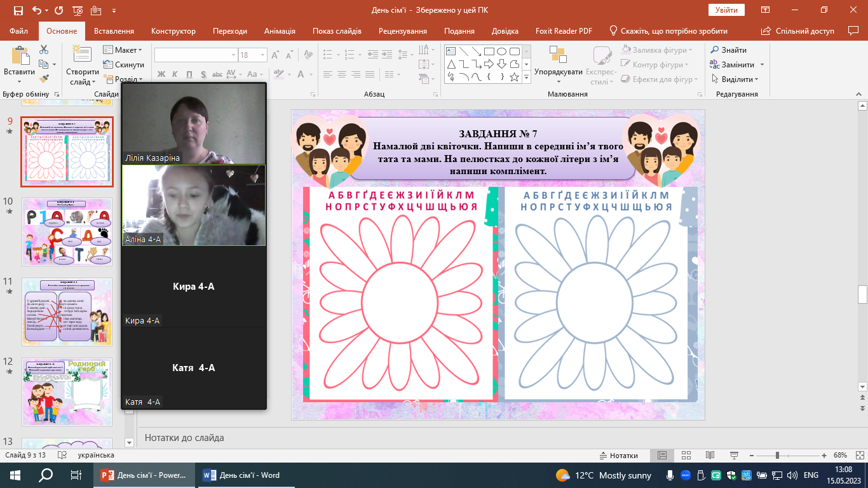Click the spell-check icon in status bar
Viewport: 868px width, 488px height.
pyautogui.click(x=62, y=456)
